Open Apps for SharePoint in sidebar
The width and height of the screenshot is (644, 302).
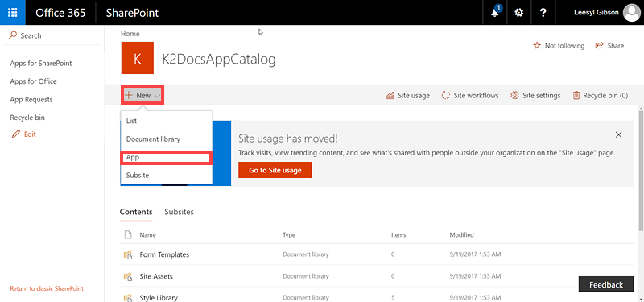(41, 64)
